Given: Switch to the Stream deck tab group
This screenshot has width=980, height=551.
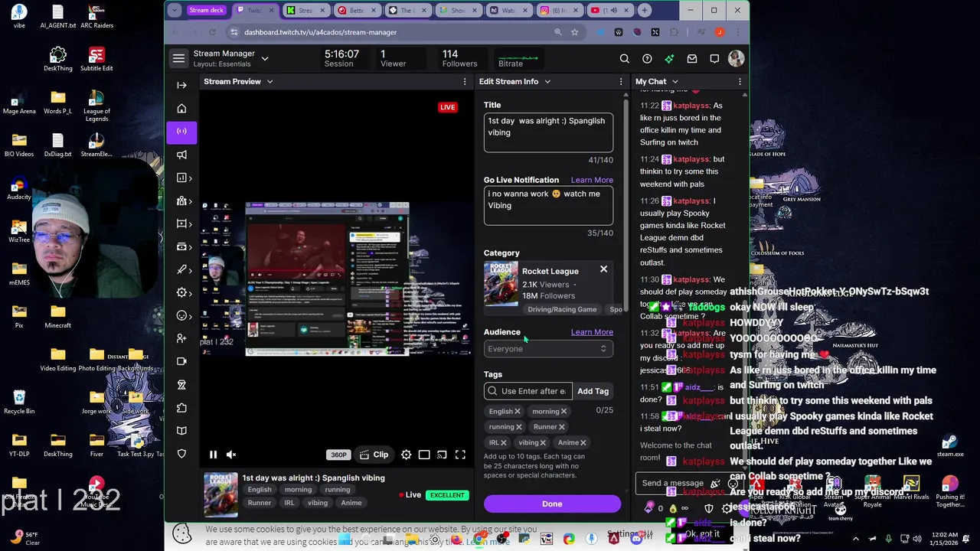Looking at the screenshot, I should pos(206,10).
